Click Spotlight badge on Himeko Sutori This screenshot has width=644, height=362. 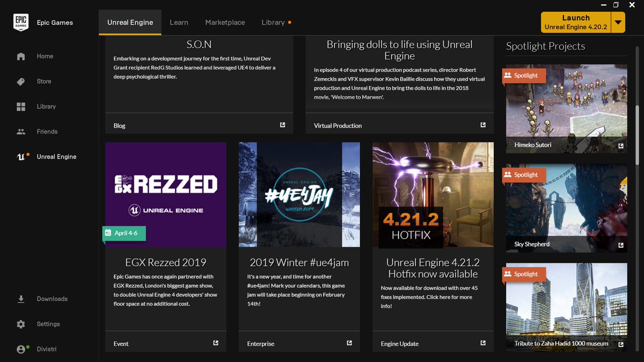click(x=524, y=76)
